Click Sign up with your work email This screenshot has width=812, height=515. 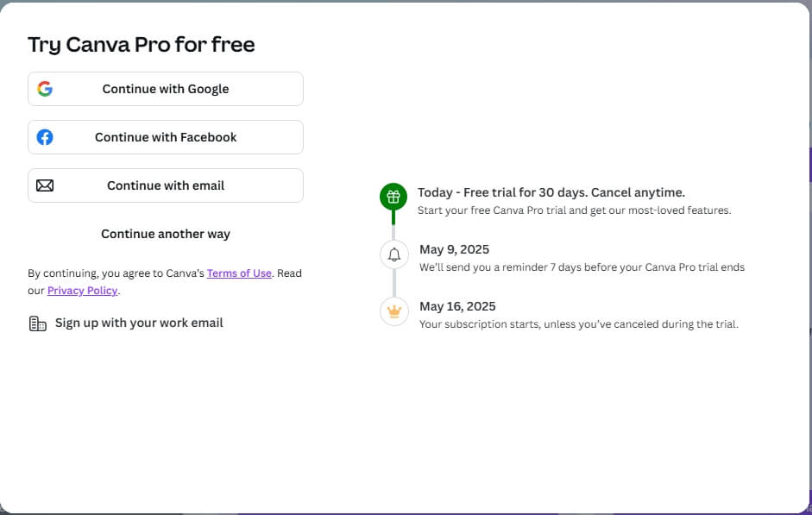(x=139, y=323)
